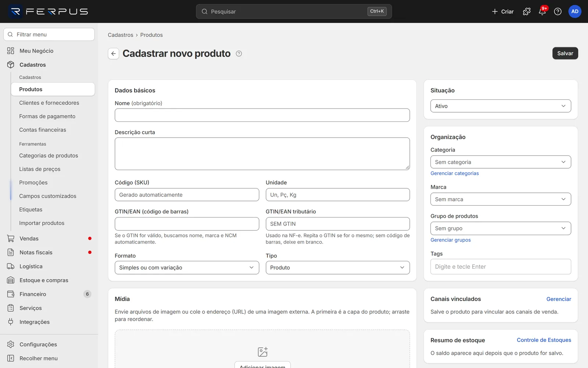The height and width of the screenshot is (368, 588).
Task: Focus the Nome input field
Action: [262, 115]
